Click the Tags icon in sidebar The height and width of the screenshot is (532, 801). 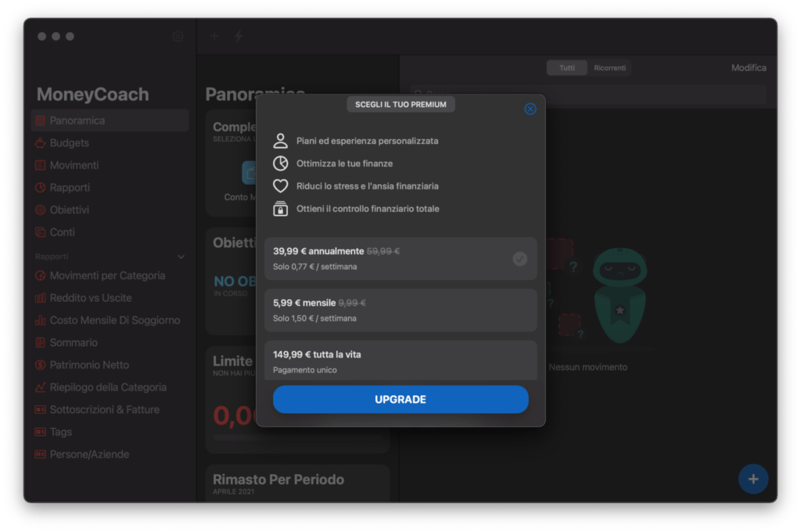[x=41, y=432]
